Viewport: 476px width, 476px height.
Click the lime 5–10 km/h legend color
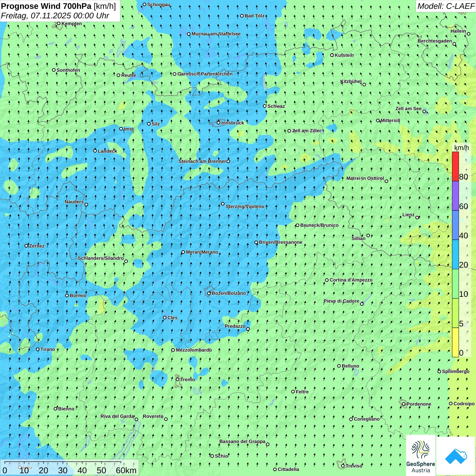click(x=455, y=313)
